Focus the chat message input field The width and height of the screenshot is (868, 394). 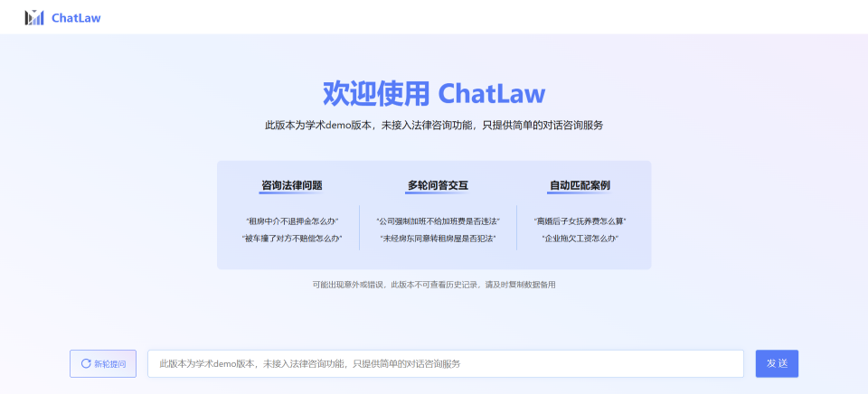[446, 363]
